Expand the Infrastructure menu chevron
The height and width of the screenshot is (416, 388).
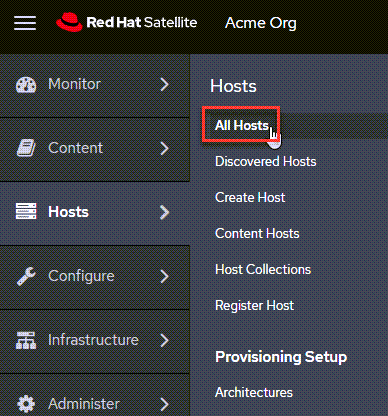[x=164, y=340]
